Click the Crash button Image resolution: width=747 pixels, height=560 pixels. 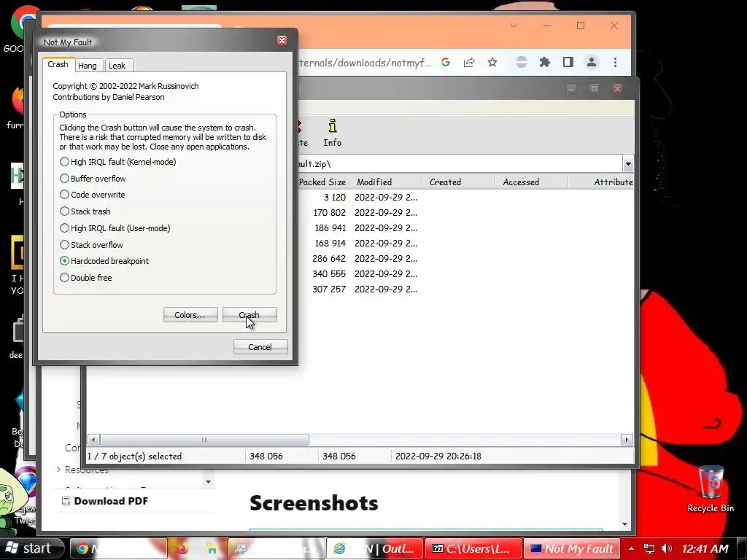249,315
